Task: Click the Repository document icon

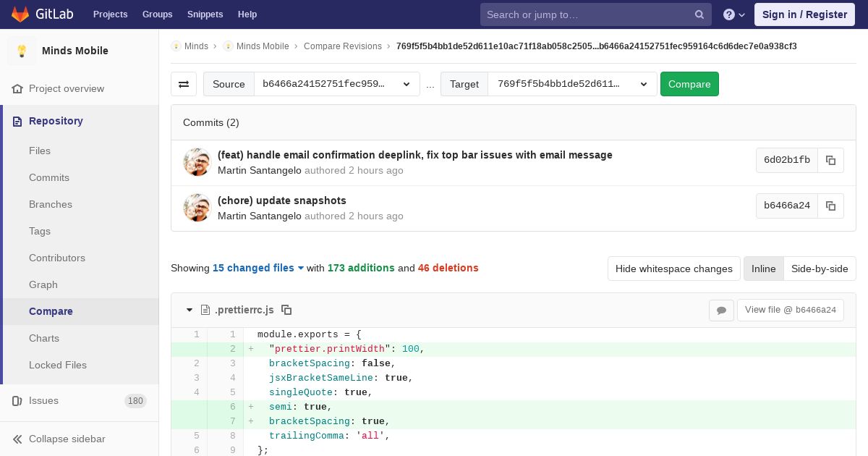Action: tap(17, 121)
